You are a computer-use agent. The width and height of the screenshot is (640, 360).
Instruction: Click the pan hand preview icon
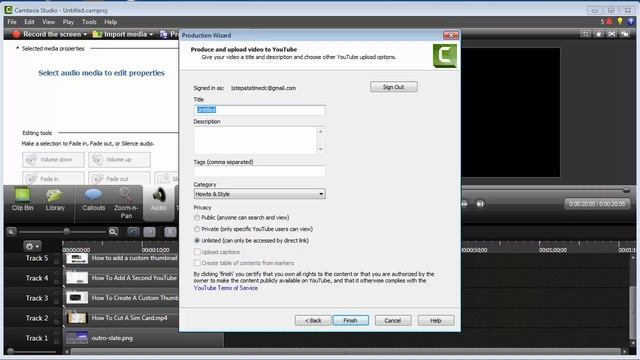[599, 34]
